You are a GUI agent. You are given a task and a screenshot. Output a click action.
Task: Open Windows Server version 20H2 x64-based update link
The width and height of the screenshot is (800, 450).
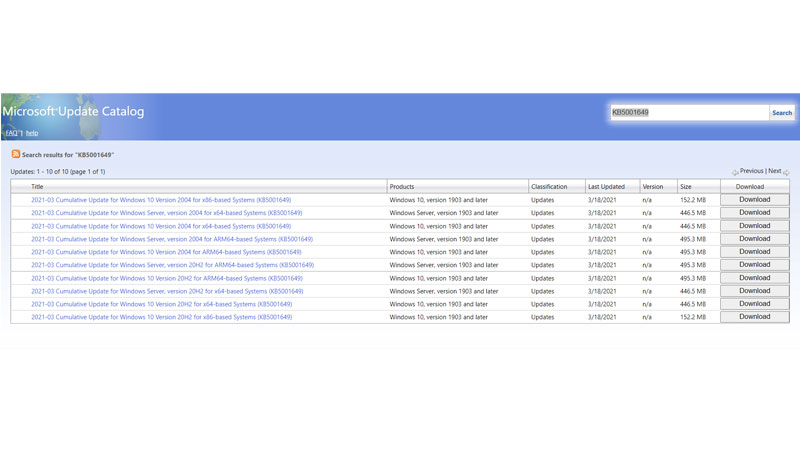click(167, 291)
